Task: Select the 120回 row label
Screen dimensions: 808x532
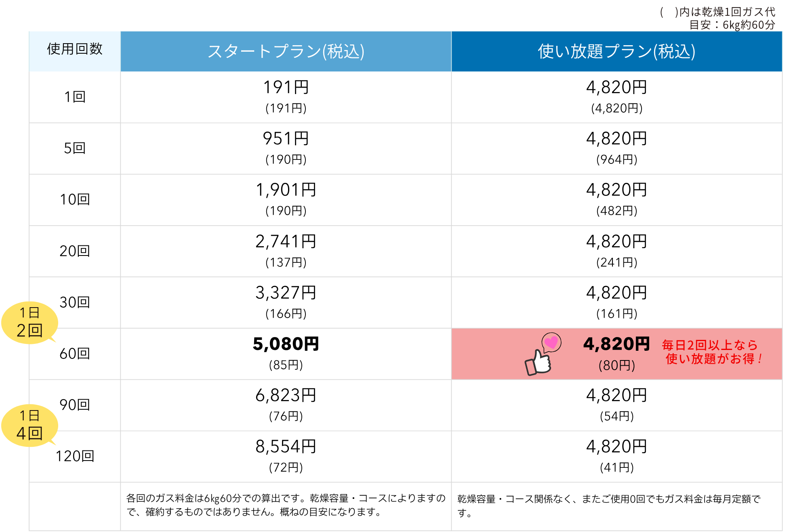Action: 75,456
